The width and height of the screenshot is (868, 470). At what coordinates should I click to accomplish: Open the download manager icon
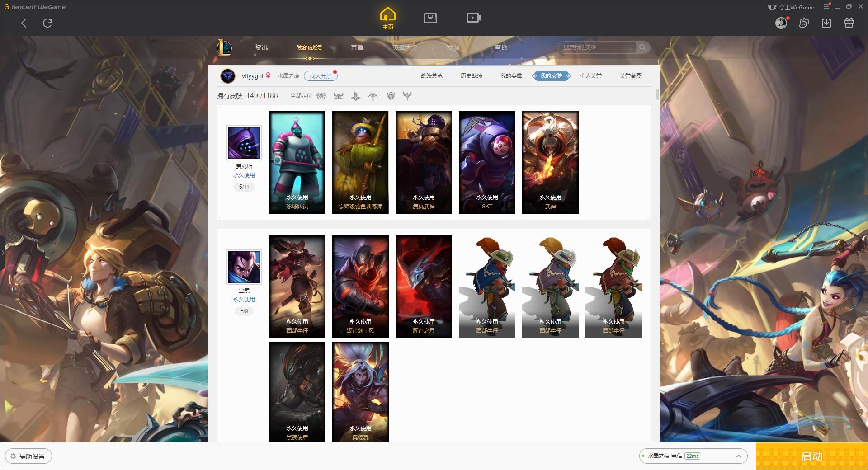pos(826,23)
